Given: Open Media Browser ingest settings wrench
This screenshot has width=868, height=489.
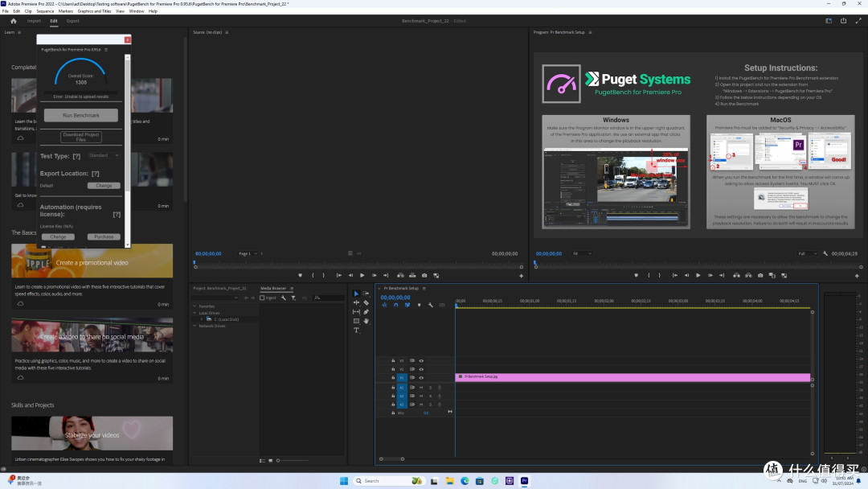Looking at the screenshot, I should pyautogui.click(x=284, y=298).
